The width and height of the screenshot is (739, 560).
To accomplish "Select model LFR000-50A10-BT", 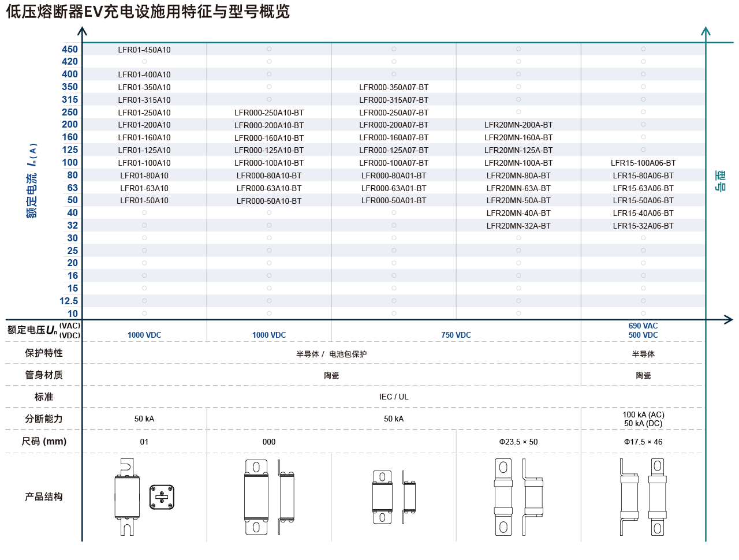I will click(269, 201).
